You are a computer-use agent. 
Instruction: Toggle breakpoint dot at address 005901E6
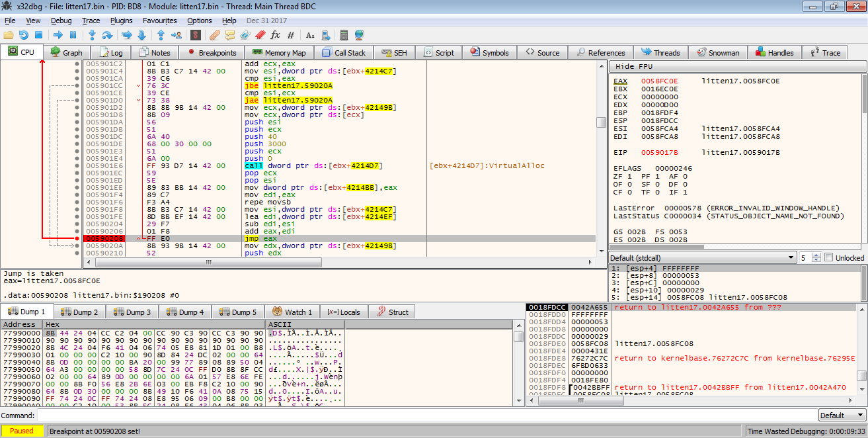tap(77, 165)
